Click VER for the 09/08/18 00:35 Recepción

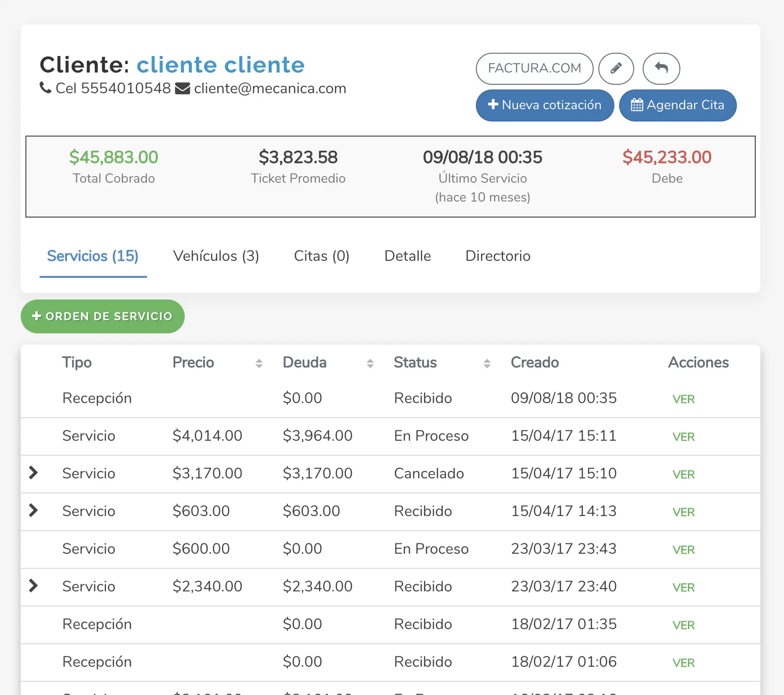(683, 399)
